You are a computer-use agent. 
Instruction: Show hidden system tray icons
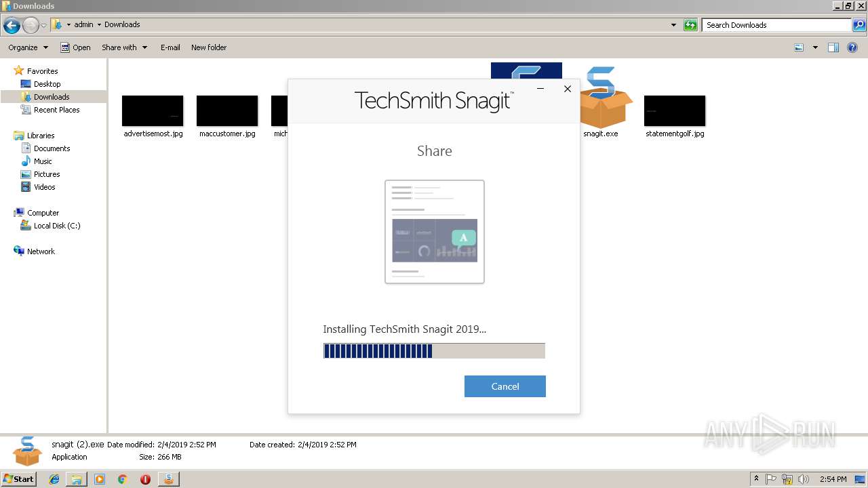(756, 479)
